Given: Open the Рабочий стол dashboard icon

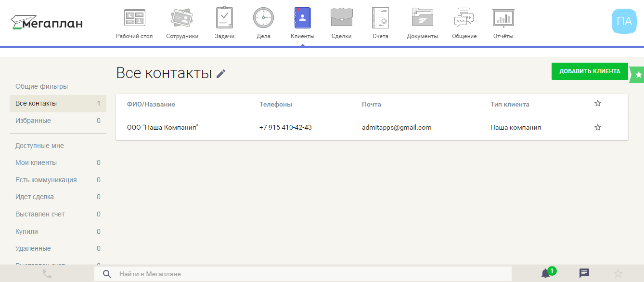Looking at the screenshot, I should pos(134,23).
